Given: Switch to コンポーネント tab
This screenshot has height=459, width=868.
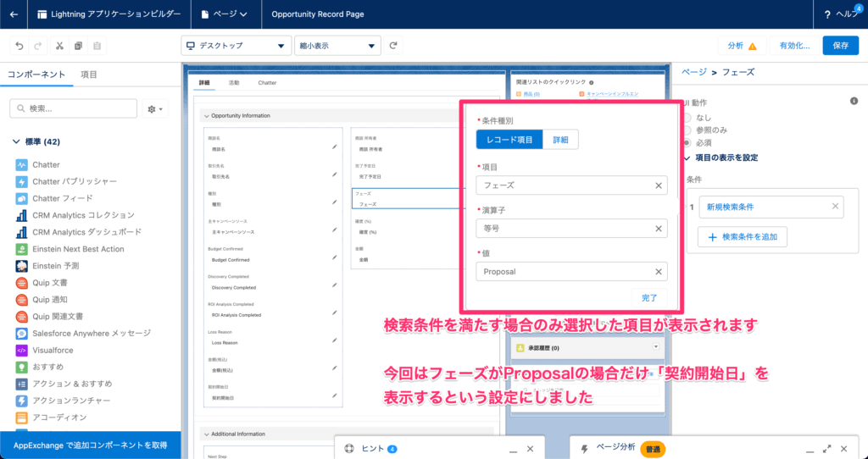Looking at the screenshot, I should pos(36,75).
